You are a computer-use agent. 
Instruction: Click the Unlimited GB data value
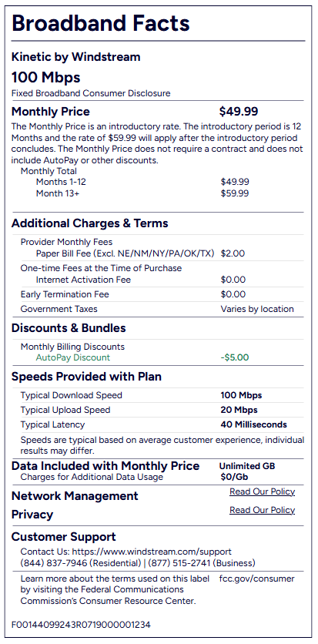click(x=247, y=466)
